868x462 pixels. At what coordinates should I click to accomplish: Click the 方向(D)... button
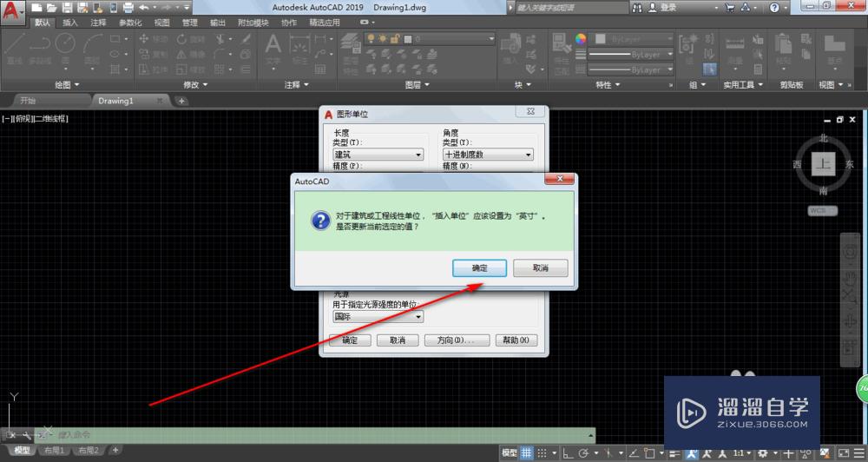[x=457, y=340]
